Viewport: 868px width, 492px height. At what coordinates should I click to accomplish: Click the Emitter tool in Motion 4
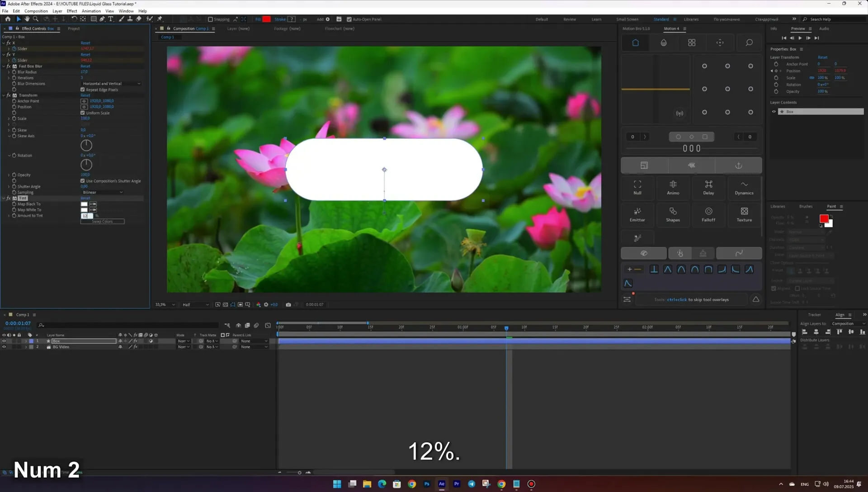[637, 215]
